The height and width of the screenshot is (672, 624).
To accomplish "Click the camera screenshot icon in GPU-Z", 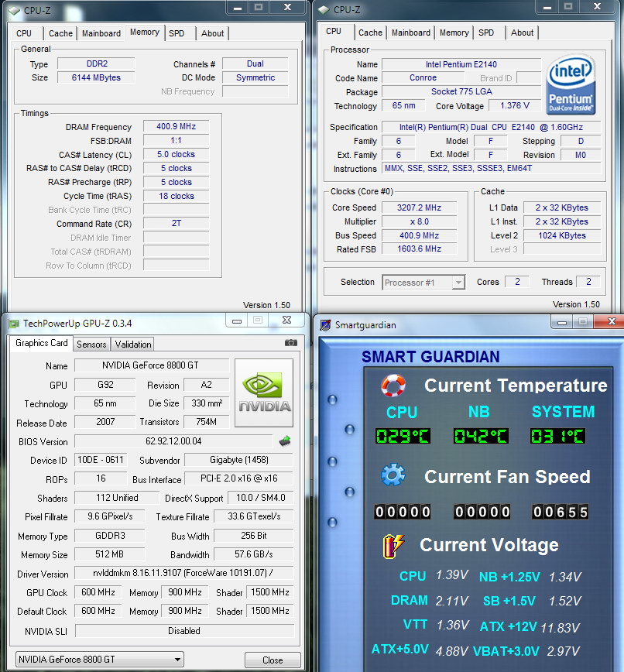I will click(x=290, y=343).
